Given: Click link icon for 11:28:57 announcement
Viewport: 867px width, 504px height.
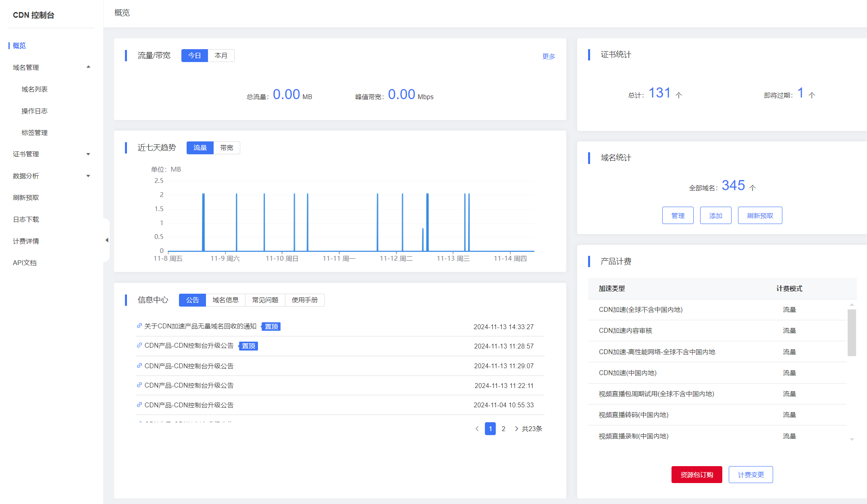Looking at the screenshot, I should click(139, 345).
